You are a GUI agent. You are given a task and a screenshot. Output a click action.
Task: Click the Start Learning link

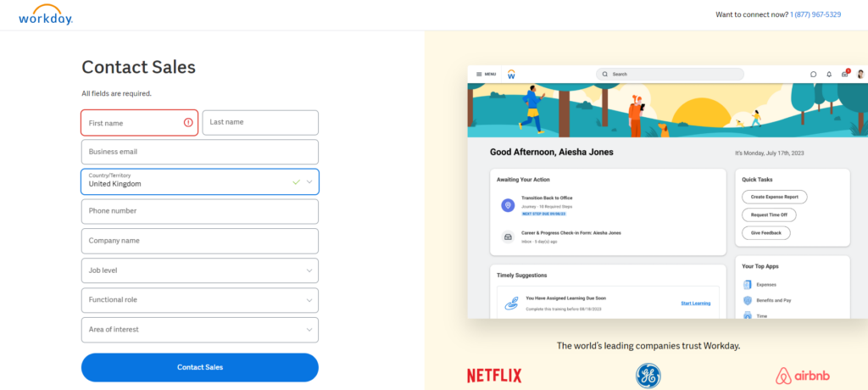696,304
